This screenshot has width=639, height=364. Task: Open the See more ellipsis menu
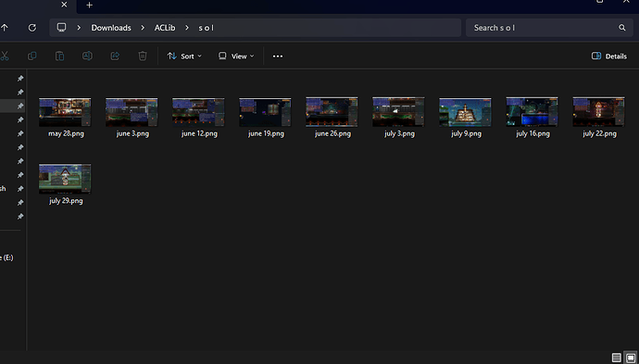[x=278, y=56]
